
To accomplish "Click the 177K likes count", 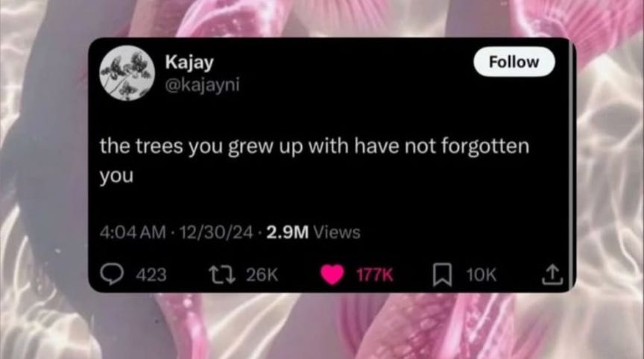I will pyautogui.click(x=374, y=275).
